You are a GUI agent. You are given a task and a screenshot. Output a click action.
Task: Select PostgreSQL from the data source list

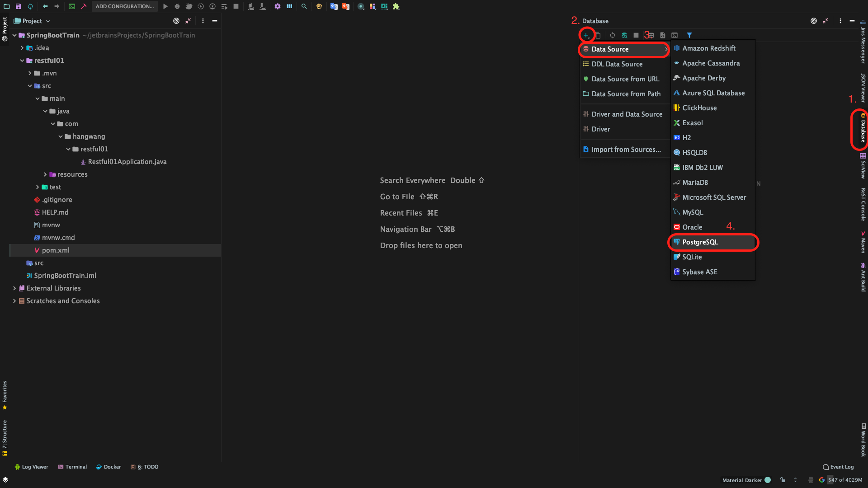tap(700, 242)
